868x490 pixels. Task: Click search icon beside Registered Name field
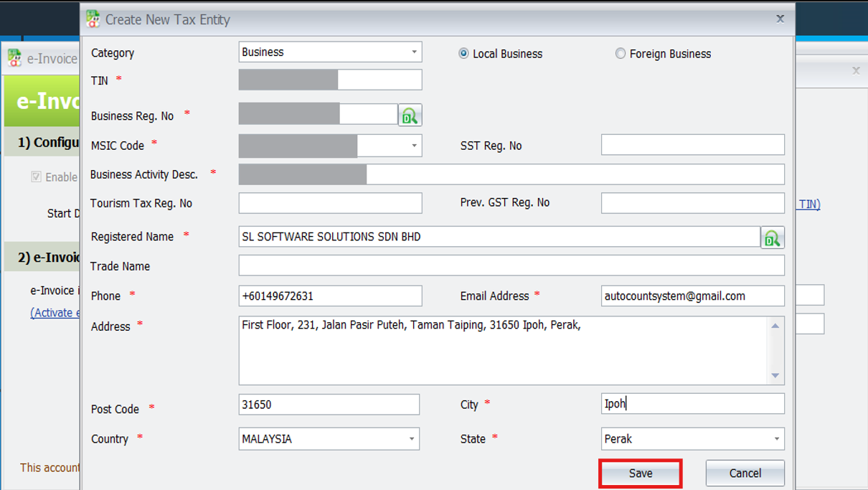(772, 237)
